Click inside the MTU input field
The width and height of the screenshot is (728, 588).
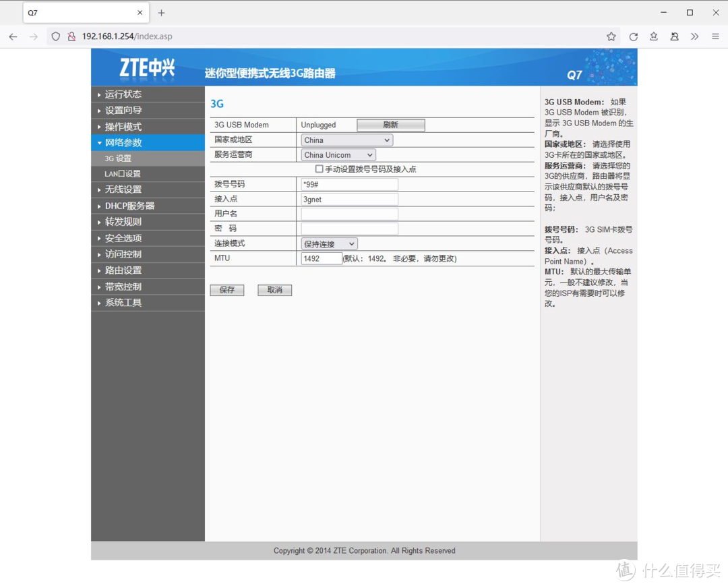(320, 258)
